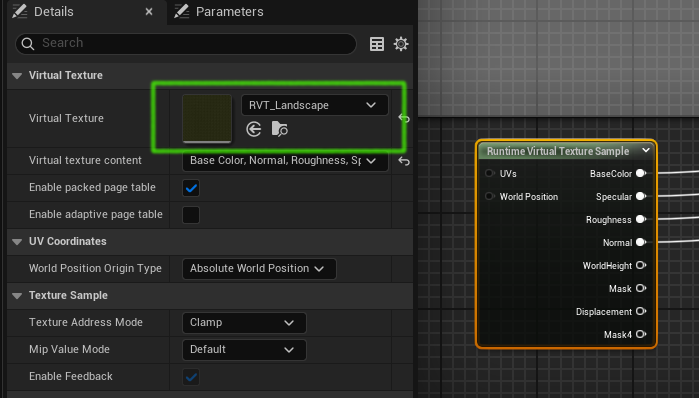
Task: Click the Displacement output pin
Action: click(641, 311)
